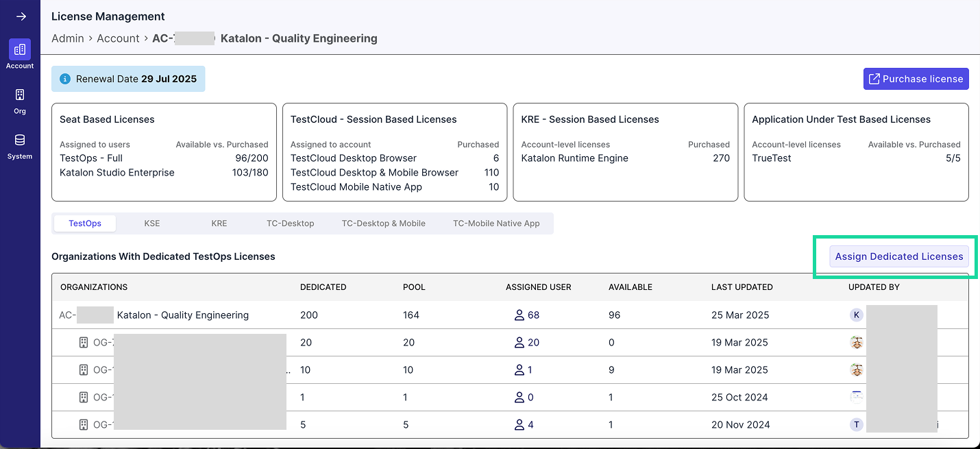This screenshot has height=449, width=980.
Task: Open the Account section in the sidebar
Action: coord(20,54)
